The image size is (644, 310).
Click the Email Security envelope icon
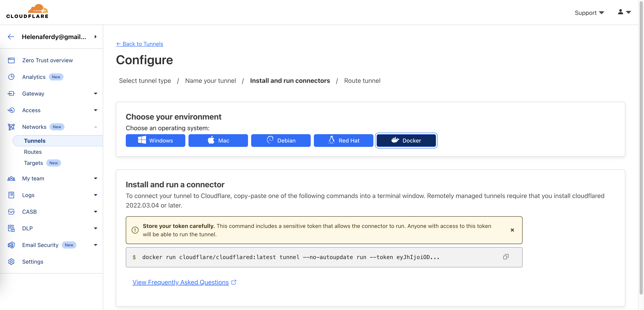[x=11, y=245]
